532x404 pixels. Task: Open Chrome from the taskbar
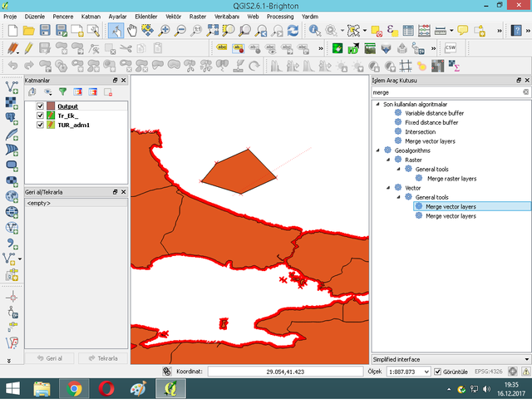(x=74, y=389)
